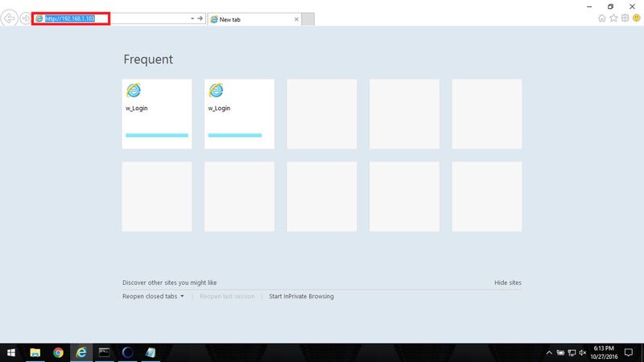The width and height of the screenshot is (644, 362).
Task: Click the Forward navigation arrow button
Action: 26,19
